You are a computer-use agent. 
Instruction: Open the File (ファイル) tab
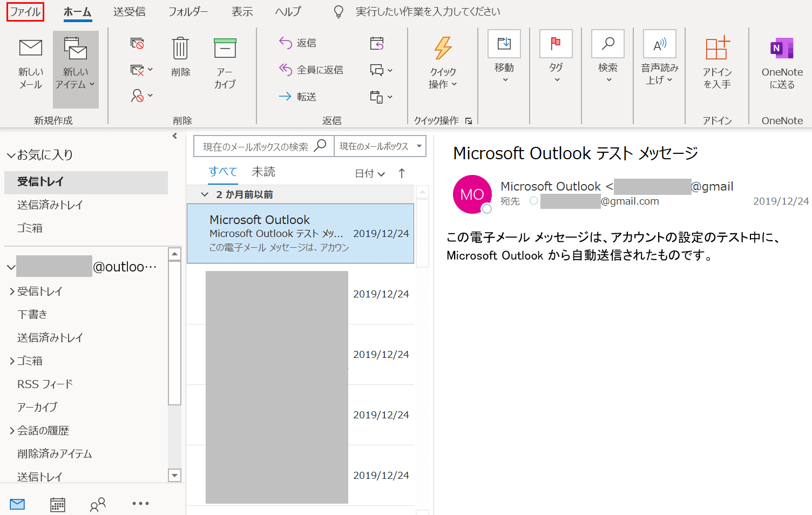25,12
